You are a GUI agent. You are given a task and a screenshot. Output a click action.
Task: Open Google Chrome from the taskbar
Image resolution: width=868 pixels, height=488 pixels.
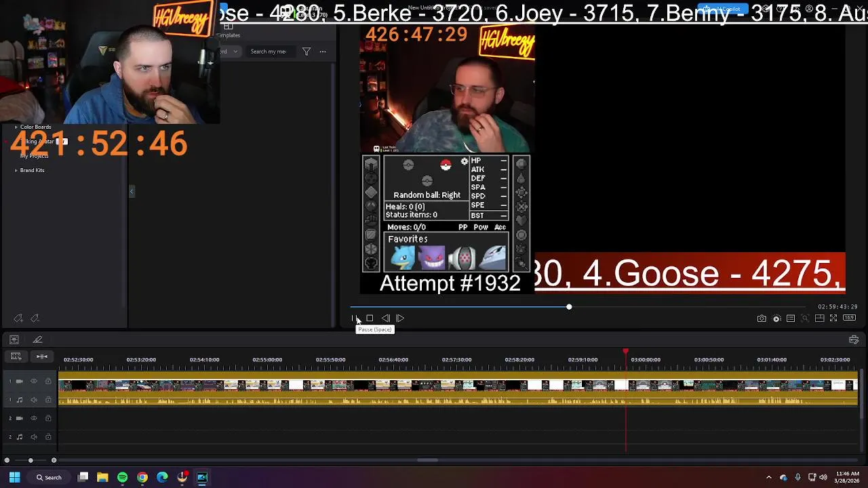[x=142, y=477]
